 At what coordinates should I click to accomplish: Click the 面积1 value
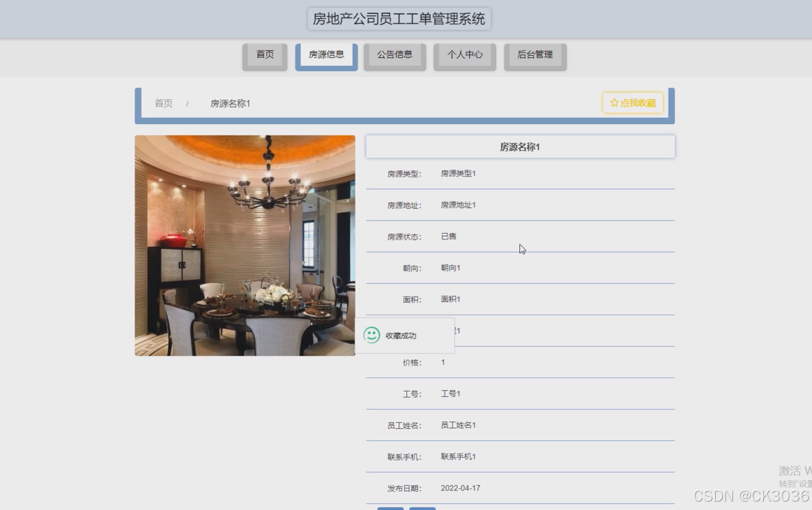450,299
